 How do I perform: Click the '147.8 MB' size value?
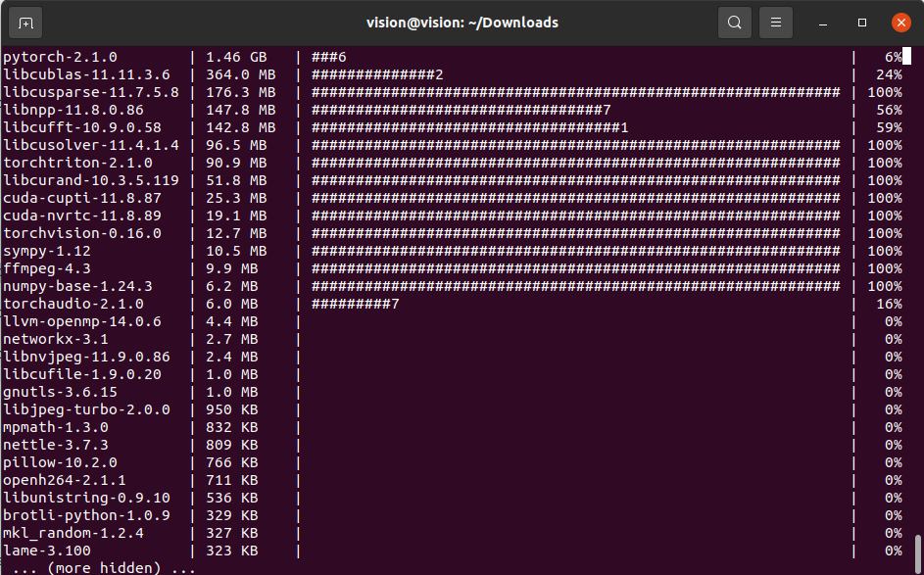point(241,110)
